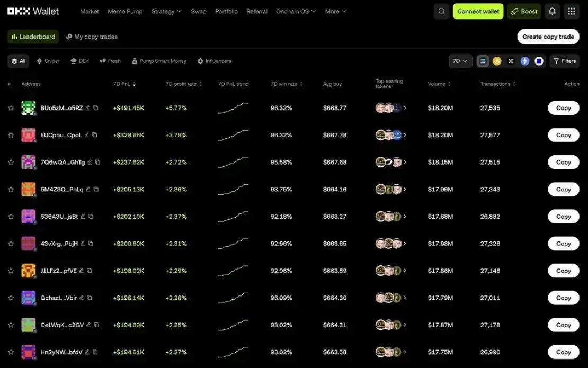This screenshot has width=588, height=368.
Task: Select the BNB chain filter icon
Action: pos(497,61)
